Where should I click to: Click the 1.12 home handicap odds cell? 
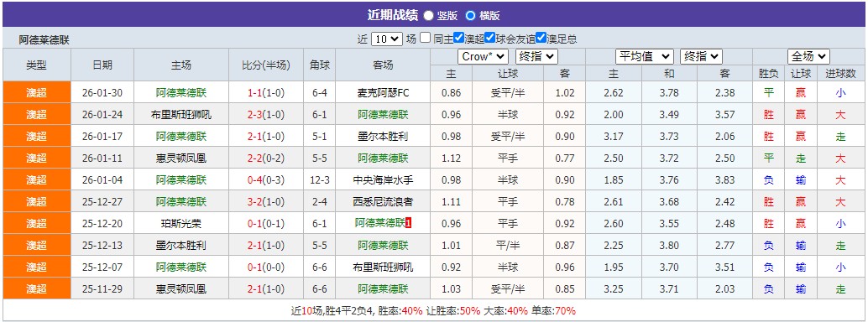[x=452, y=158]
